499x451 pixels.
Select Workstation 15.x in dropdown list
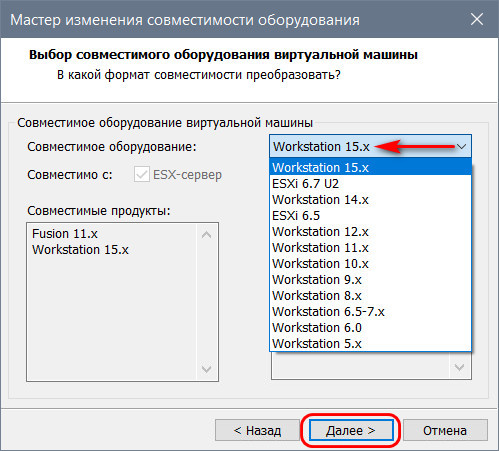point(370,167)
